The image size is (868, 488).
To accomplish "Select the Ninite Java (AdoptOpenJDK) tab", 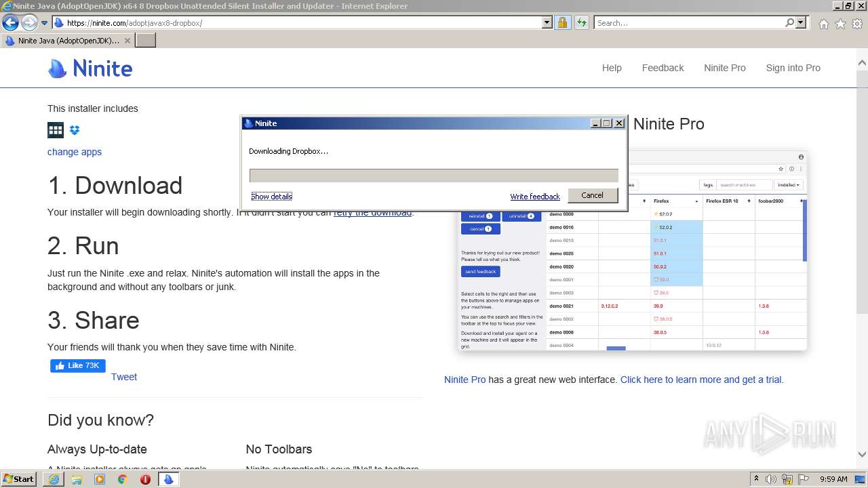I will (67, 40).
